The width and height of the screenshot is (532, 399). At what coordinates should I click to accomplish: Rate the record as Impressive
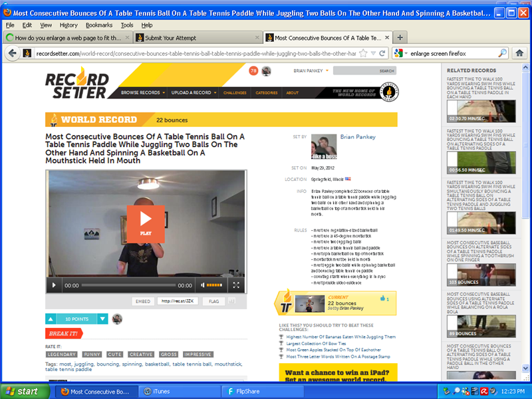click(198, 354)
